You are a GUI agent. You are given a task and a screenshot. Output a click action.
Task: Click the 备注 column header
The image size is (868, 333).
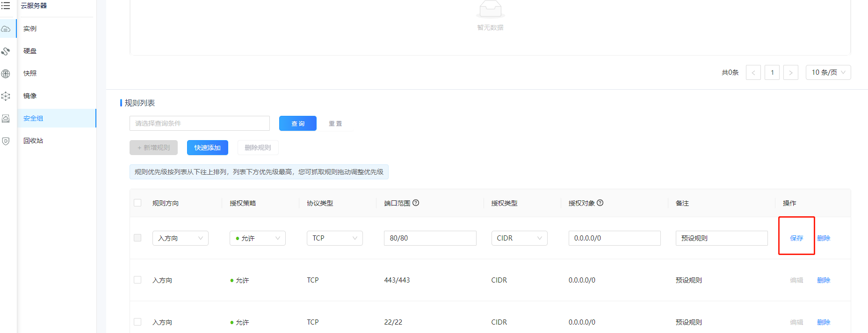pyautogui.click(x=682, y=203)
